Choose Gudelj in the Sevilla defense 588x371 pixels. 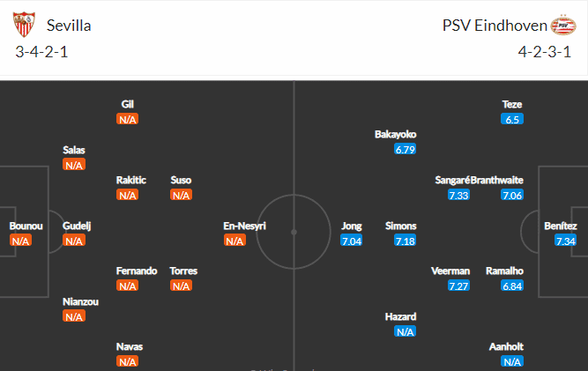coord(77,226)
